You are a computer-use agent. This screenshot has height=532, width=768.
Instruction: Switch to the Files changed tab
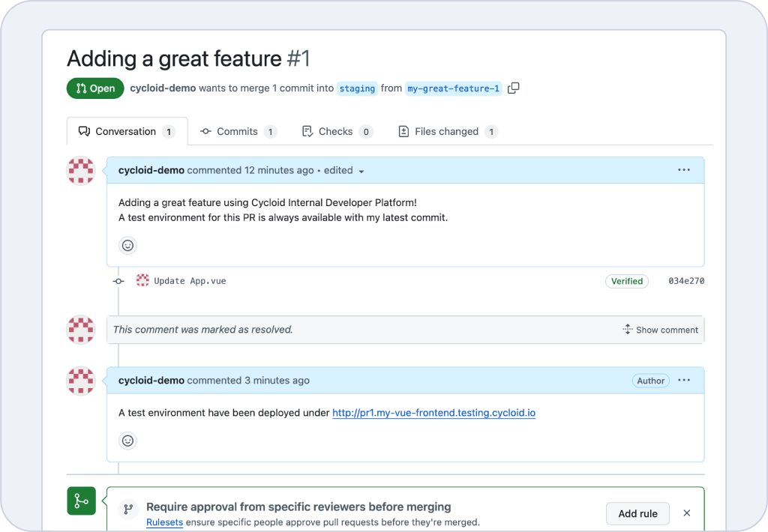(x=448, y=131)
